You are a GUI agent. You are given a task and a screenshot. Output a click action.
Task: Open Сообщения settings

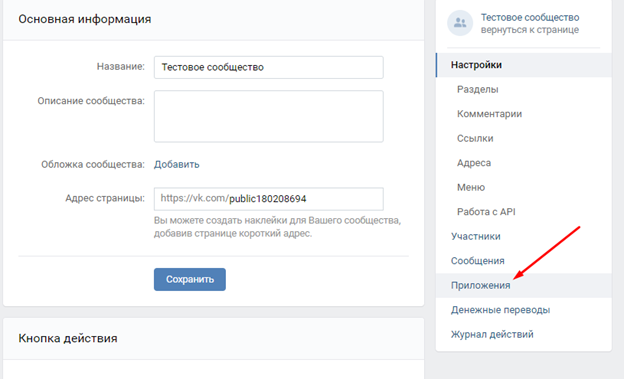click(524, 261)
